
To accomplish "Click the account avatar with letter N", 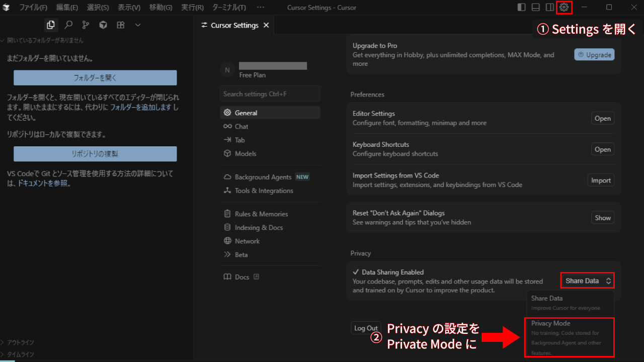I will point(227,70).
